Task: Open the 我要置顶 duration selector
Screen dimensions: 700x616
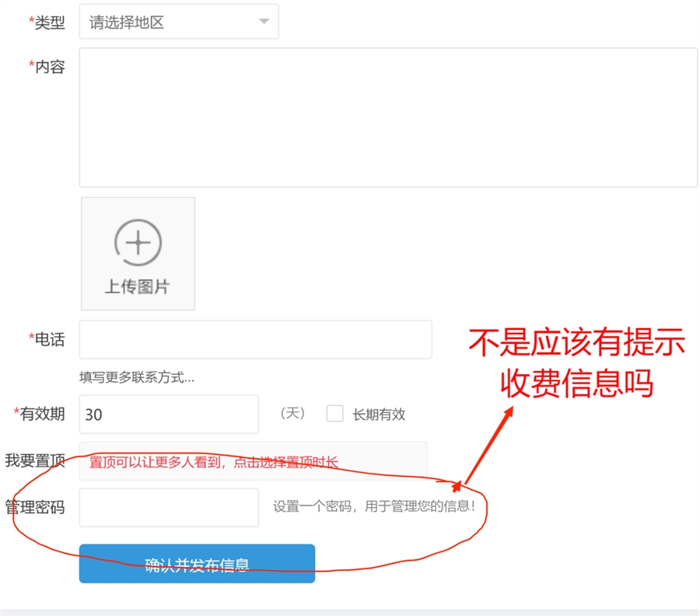Action: click(x=253, y=462)
